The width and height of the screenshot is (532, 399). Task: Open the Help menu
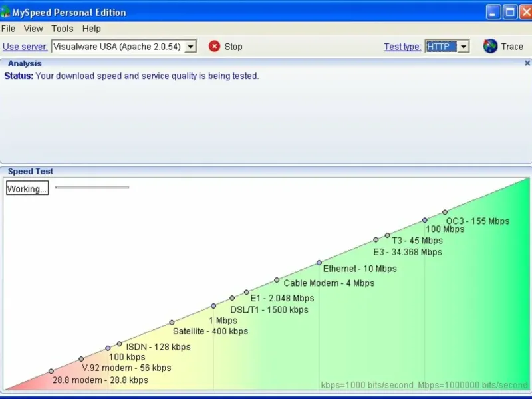(92, 29)
